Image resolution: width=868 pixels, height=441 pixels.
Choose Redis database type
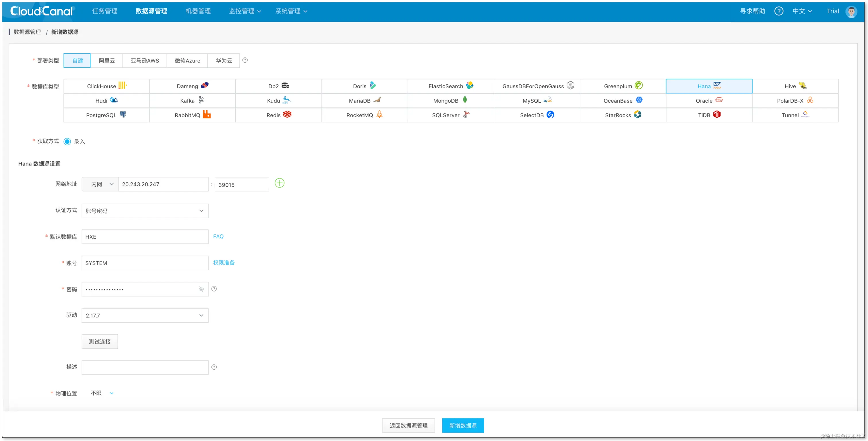(278, 115)
